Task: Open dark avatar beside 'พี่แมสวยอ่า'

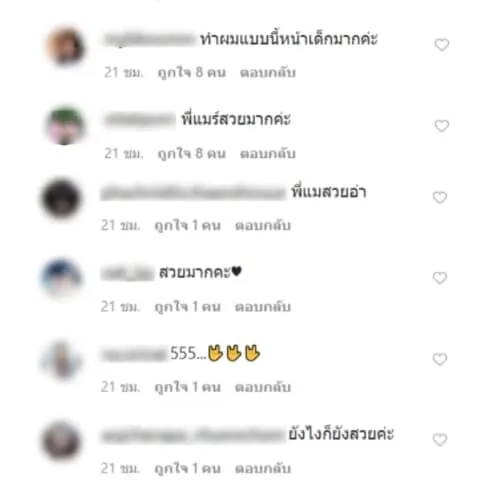Action: [x=61, y=198]
